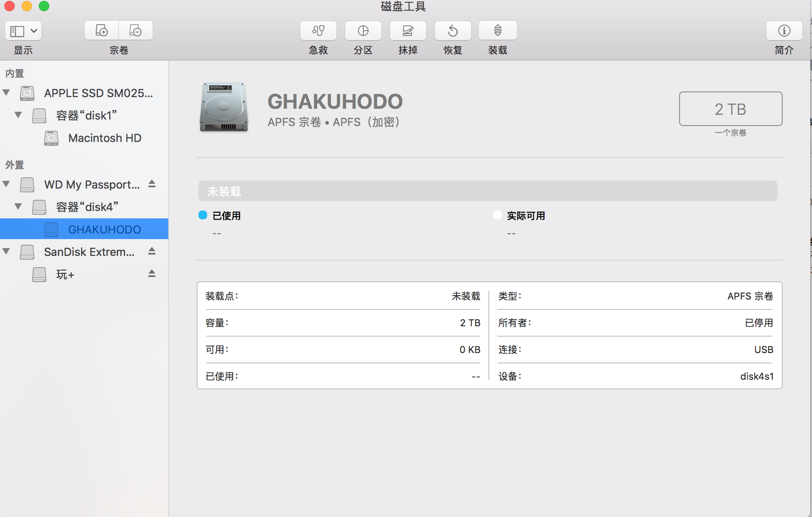Eject the 玩+ volume
812x517 pixels.
coord(152,274)
